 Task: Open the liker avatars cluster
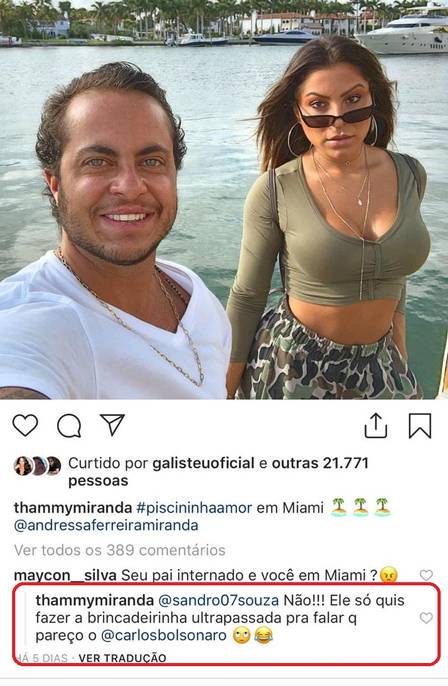pyautogui.click(x=38, y=466)
